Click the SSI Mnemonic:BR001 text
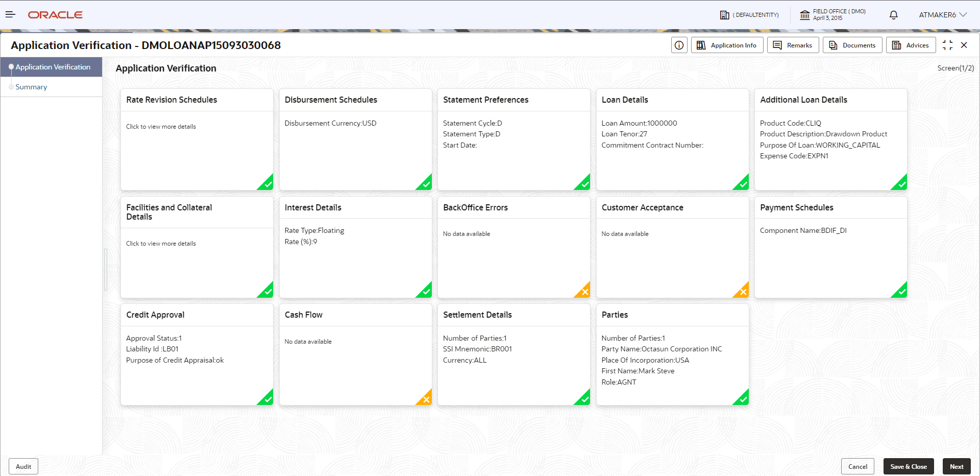 (477, 349)
